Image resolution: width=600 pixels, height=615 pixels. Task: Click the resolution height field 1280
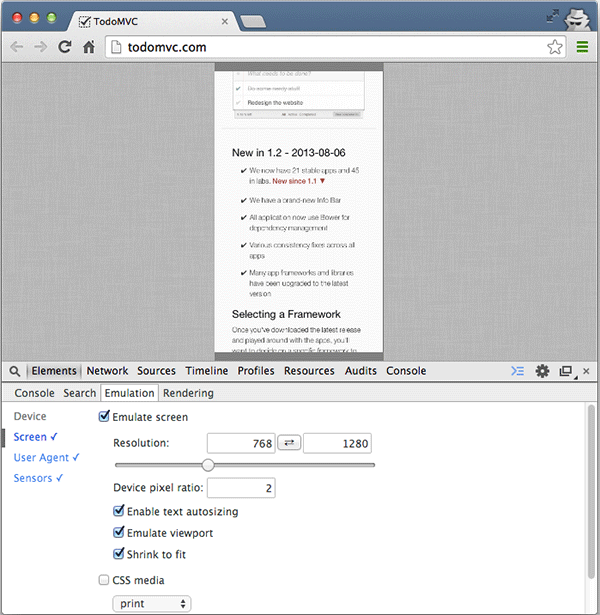[337, 443]
